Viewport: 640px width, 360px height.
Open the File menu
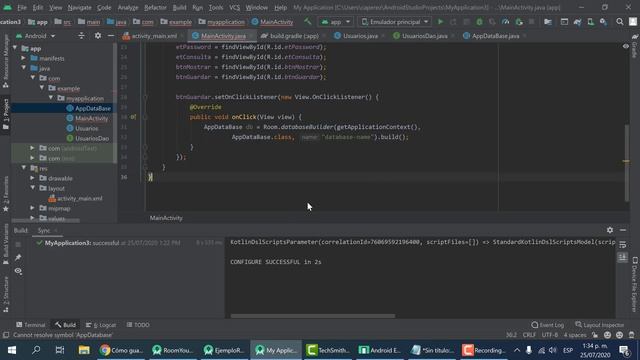[22, 7]
